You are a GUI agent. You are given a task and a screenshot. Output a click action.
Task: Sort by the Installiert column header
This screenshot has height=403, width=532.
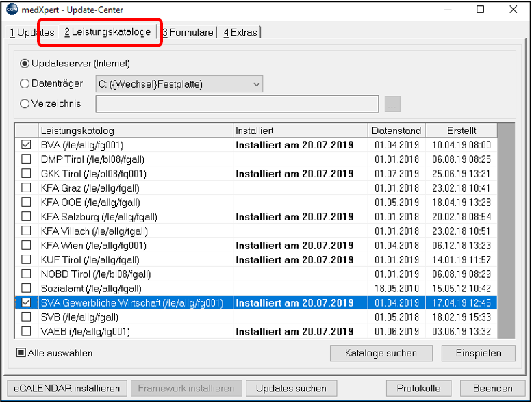[x=301, y=131]
